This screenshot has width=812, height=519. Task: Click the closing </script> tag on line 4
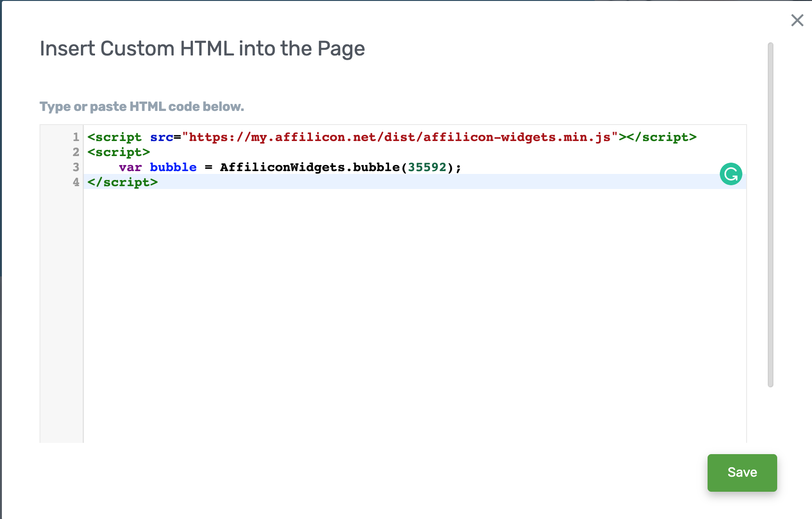coord(123,182)
